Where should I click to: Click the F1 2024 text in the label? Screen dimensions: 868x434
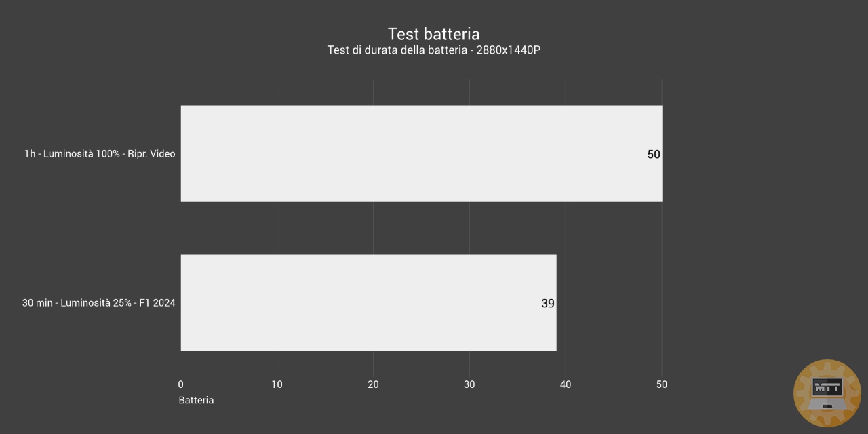point(157,303)
